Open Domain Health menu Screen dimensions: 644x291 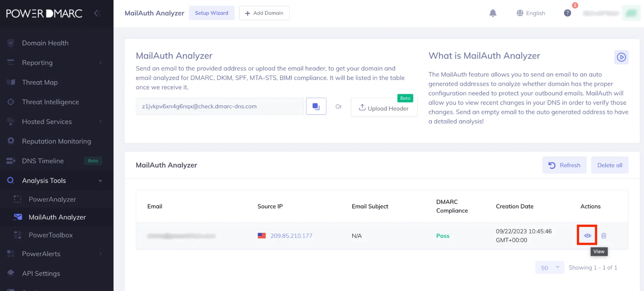coord(45,43)
